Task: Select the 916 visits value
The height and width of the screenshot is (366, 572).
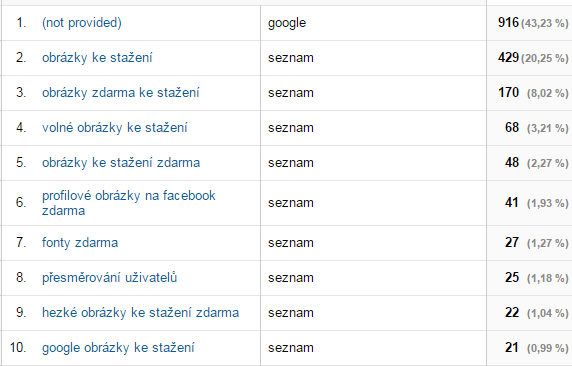Action: (x=508, y=23)
